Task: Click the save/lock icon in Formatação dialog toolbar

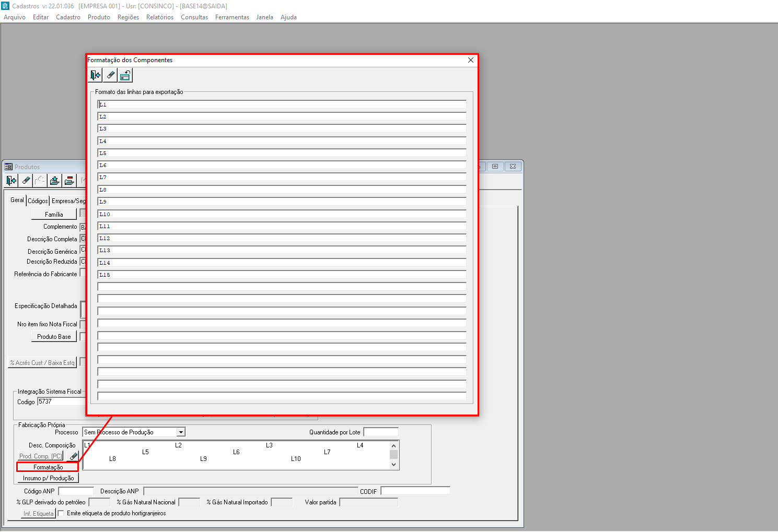Action: (x=125, y=76)
